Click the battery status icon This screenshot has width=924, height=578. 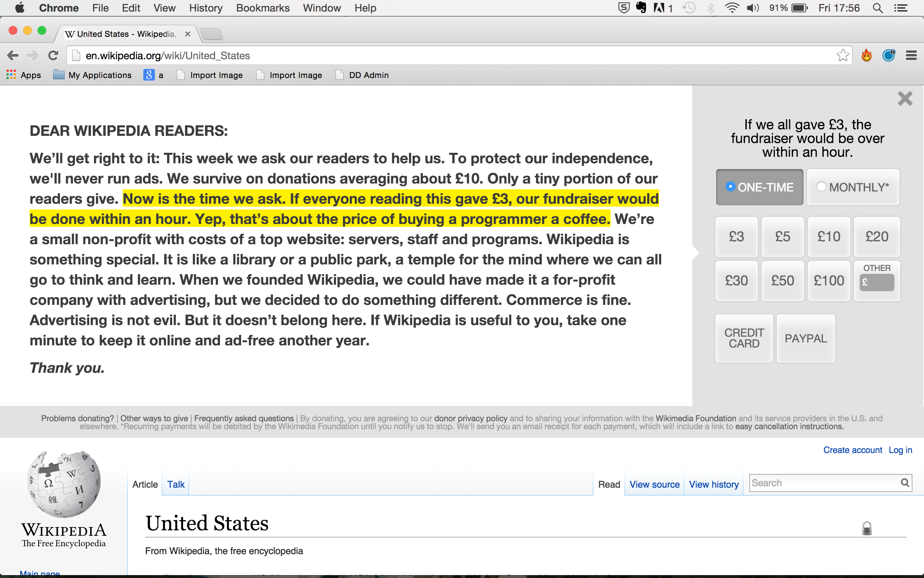799,8
